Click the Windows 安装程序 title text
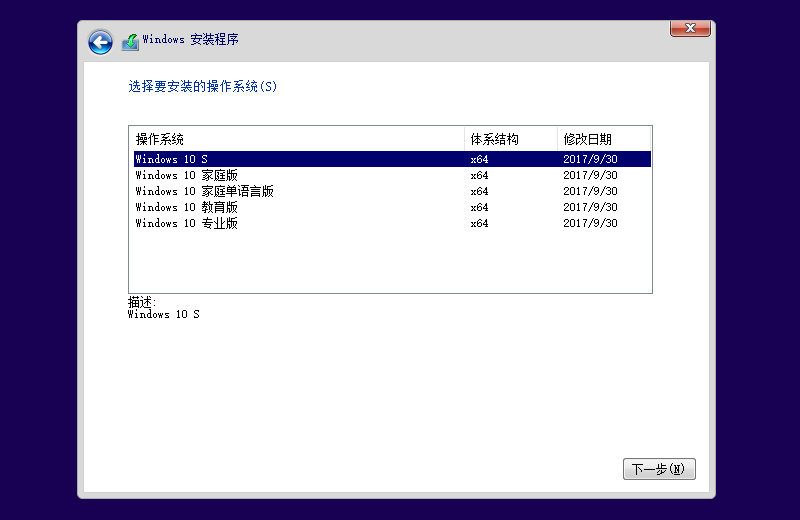The image size is (800, 520). [x=190, y=39]
